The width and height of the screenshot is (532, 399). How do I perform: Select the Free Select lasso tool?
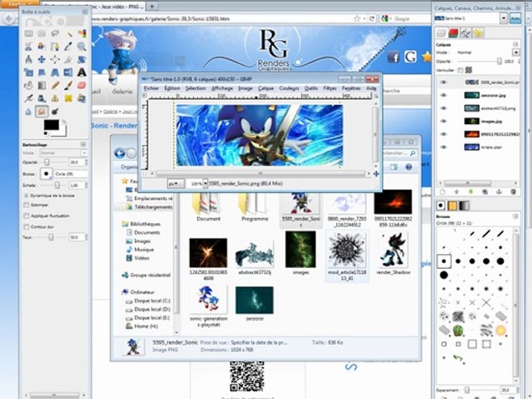pos(55,33)
